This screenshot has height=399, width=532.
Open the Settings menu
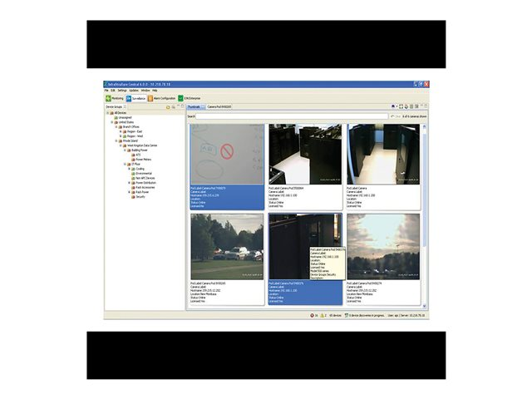pyautogui.click(x=122, y=90)
